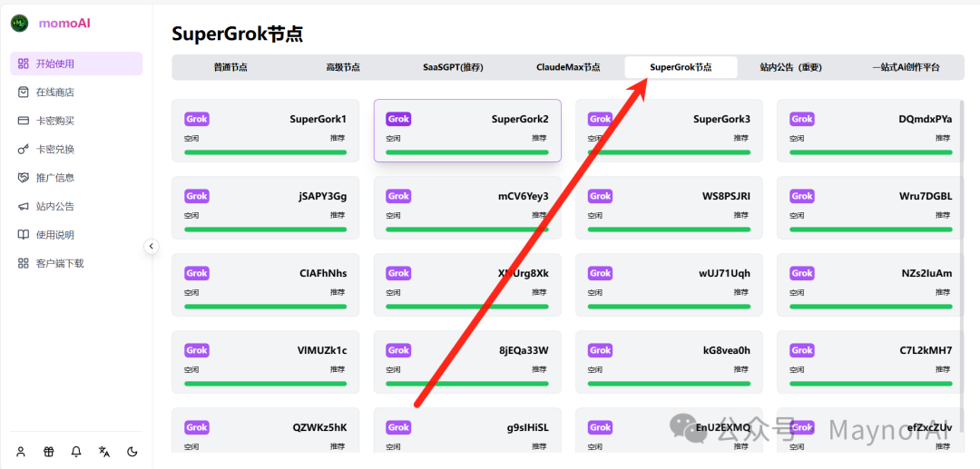Viewport: 980px width, 469px height.
Task: Collapse the sidebar with chevron button
Action: 152,246
